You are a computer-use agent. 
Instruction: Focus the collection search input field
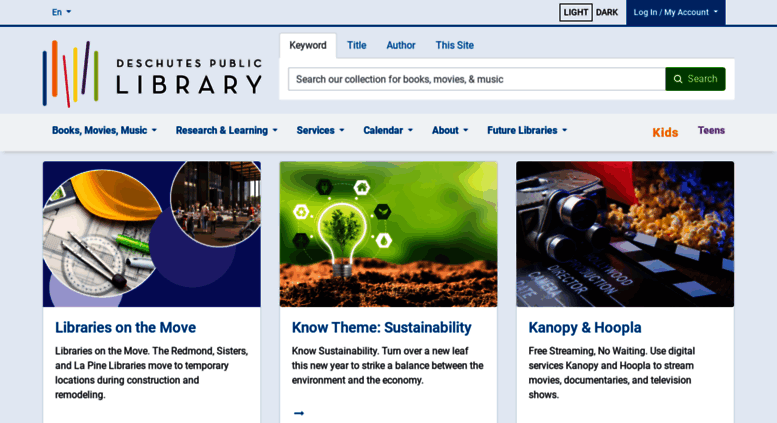point(477,79)
